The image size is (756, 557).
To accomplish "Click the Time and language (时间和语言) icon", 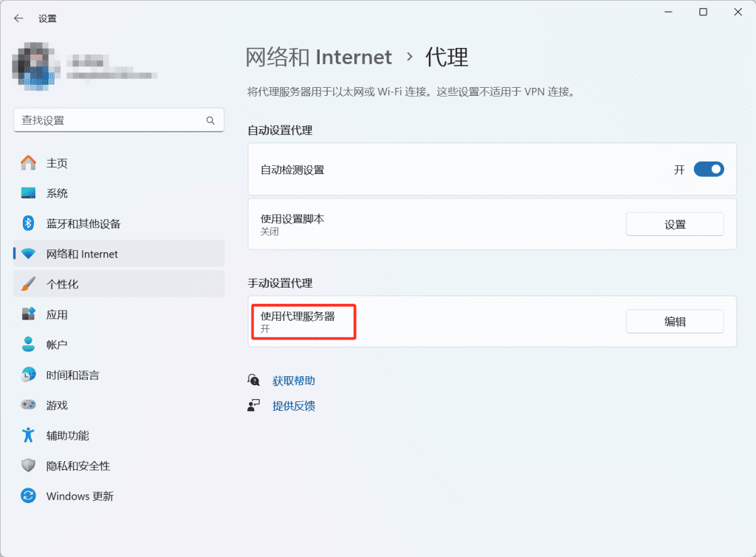I will click(28, 375).
